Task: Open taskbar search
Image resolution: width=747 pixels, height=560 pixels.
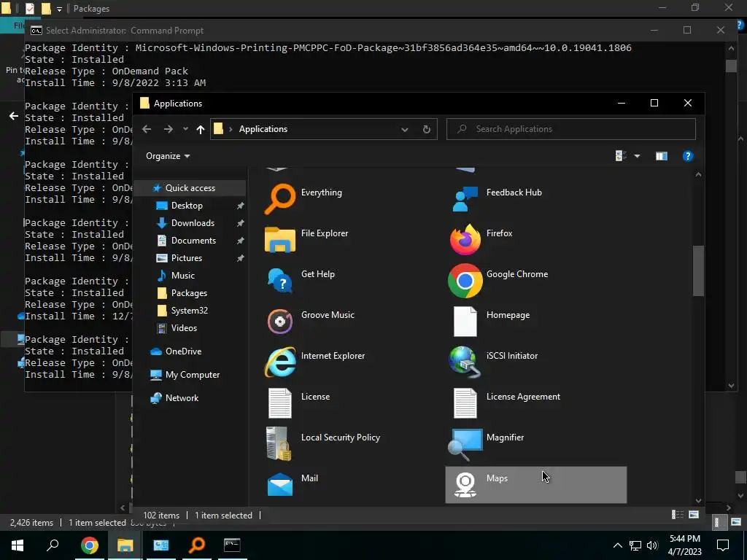Action: pos(53,545)
